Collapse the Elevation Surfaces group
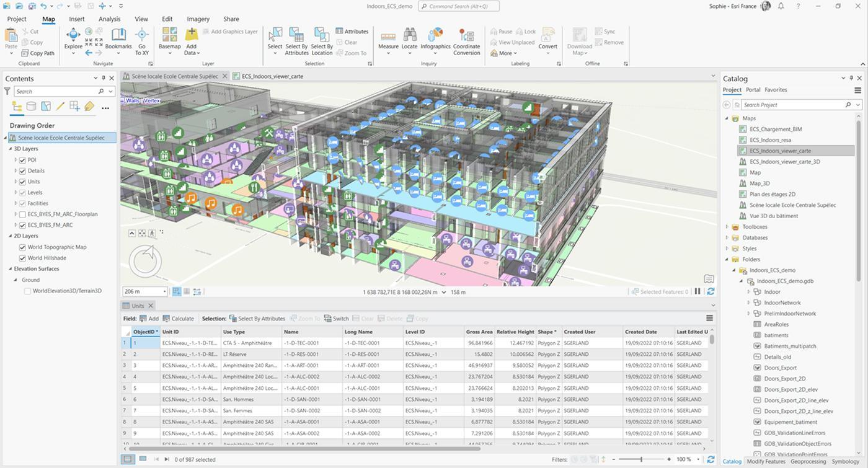The height and width of the screenshot is (468, 868). tap(11, 269)
